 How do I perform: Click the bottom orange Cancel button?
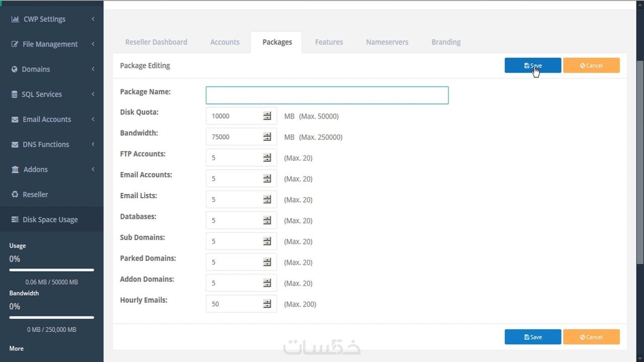coord(591,337)
